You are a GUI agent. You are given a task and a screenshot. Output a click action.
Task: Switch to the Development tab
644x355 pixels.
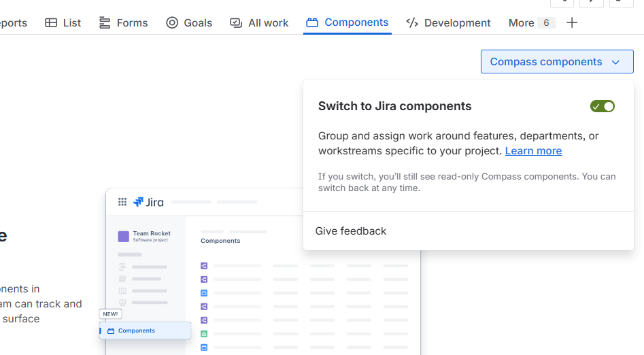click(448, 23)
